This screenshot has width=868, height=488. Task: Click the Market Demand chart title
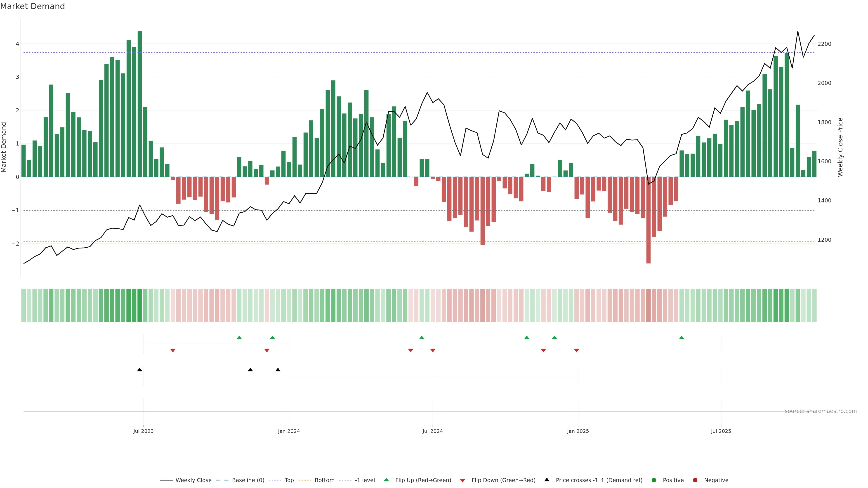point(32,6)
